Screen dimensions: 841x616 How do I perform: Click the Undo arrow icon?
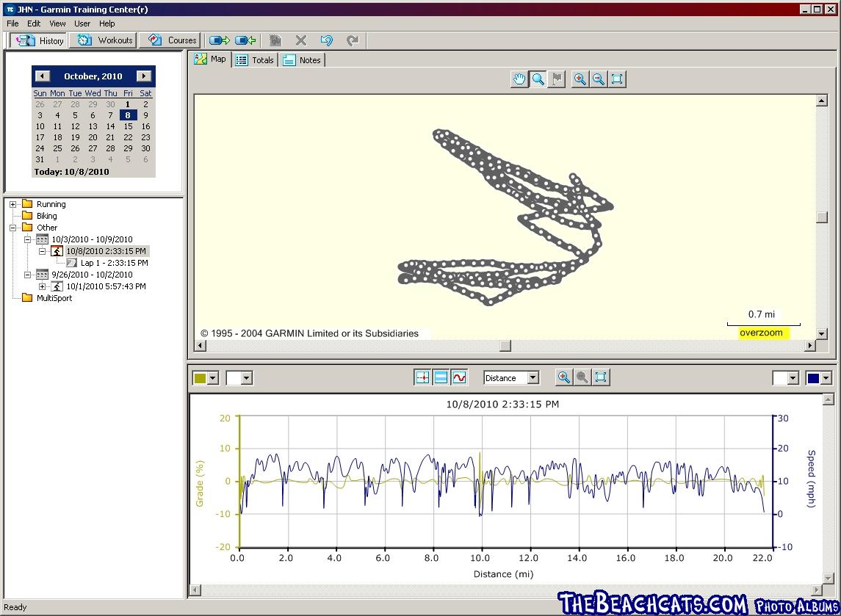(x=326, y=40)
